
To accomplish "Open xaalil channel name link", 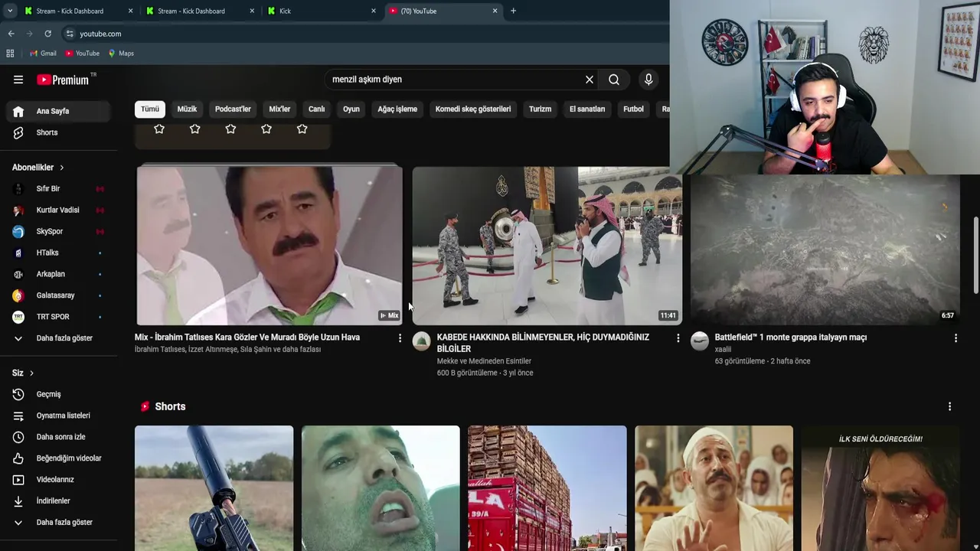I will pyautogui.click(x=723, y=350).
